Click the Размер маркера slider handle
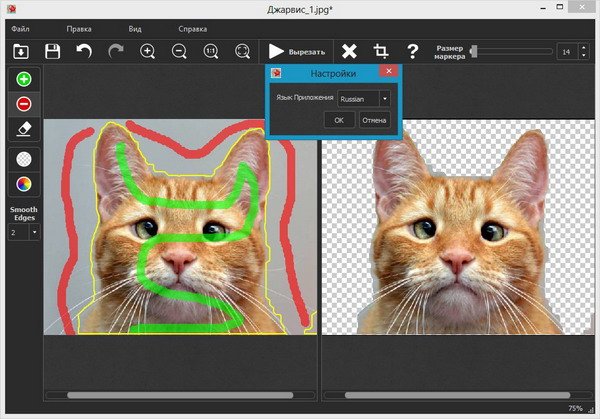Screen dimensions: 600x419 tap(474, 51)
